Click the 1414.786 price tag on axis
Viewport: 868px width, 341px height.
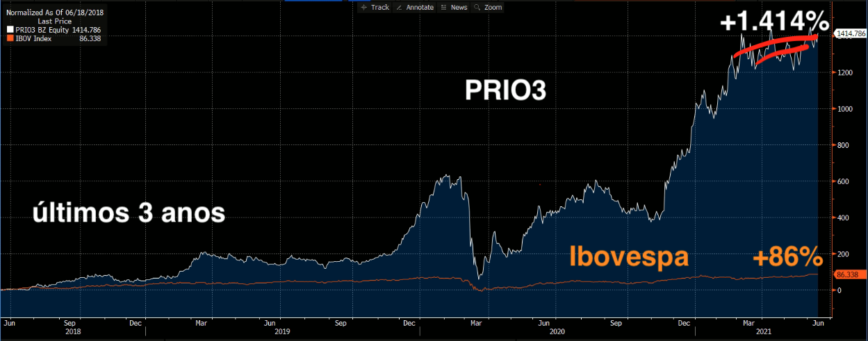click(850, 33)
